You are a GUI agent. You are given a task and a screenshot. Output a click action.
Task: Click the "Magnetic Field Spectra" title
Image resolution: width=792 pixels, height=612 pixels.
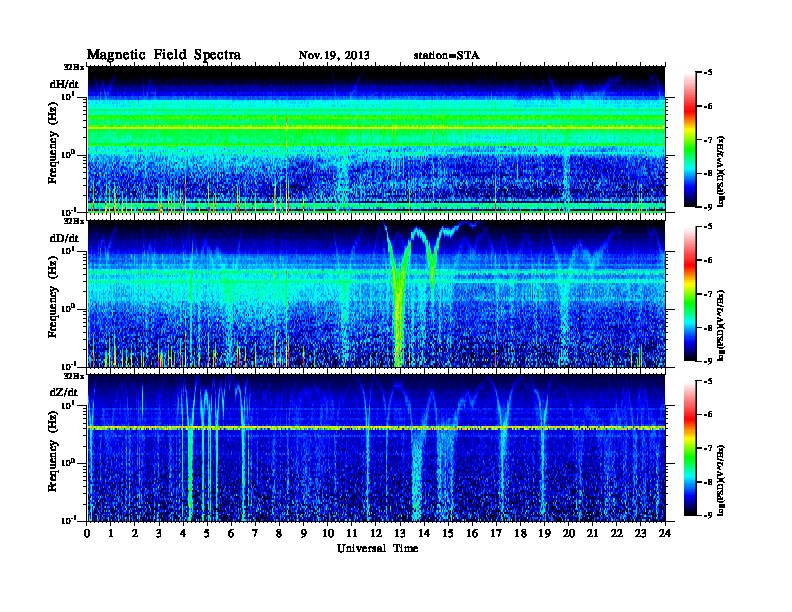[x=164, y=55]
